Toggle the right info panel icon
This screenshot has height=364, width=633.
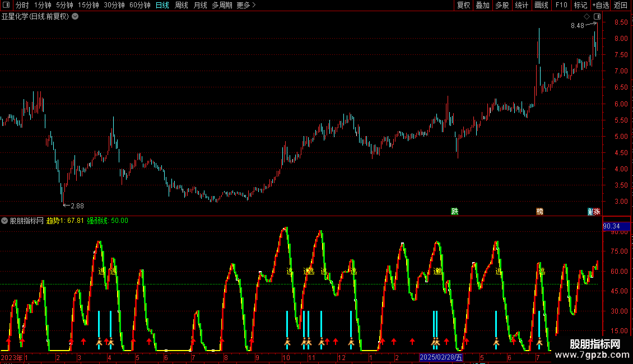(597, 16)
